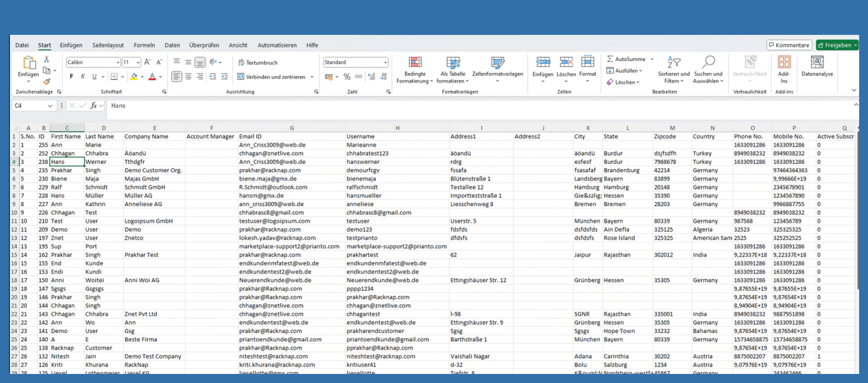Apply the yellow fill color
868x383 pixels.
134,77
